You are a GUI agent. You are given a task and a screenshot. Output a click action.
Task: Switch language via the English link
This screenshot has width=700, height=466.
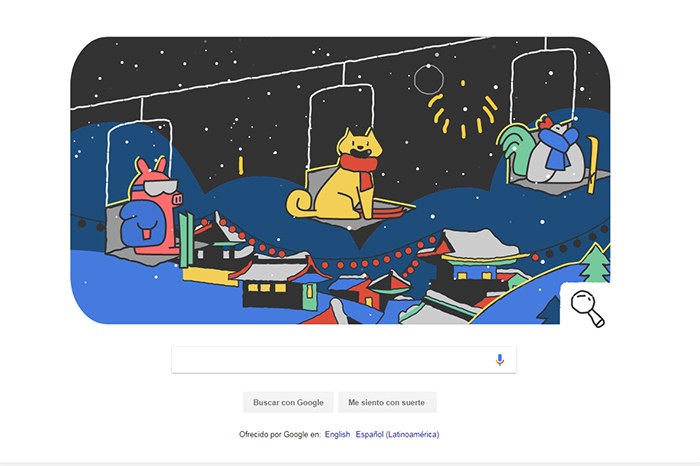point(338,434)
